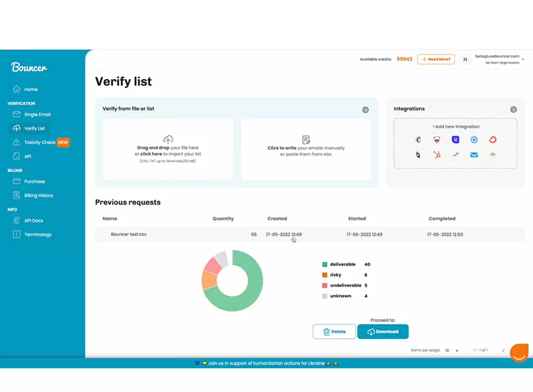Click the gray unknown legend swatch
This screenshot has height=392, width=533.
(325, 296)
